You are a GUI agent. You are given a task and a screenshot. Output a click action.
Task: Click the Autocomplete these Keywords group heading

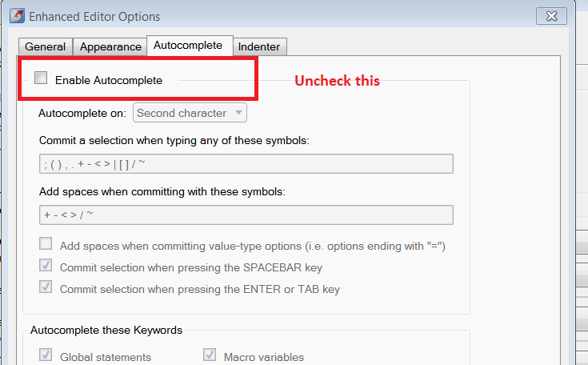coord(106,330)
